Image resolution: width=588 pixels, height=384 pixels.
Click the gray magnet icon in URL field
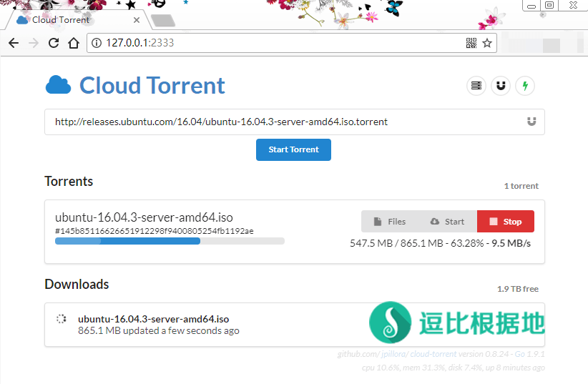[531, 122]
